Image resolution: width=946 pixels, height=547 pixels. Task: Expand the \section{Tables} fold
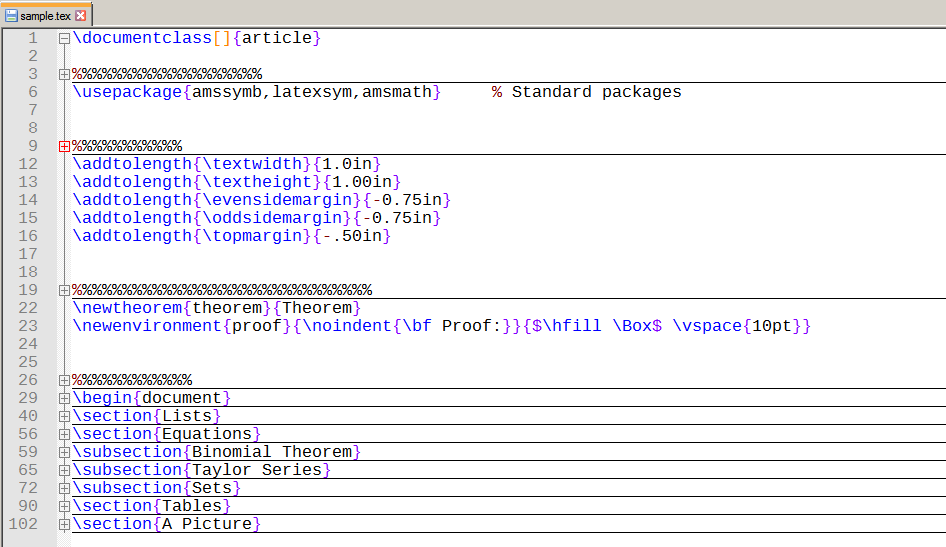coord(64,507)
